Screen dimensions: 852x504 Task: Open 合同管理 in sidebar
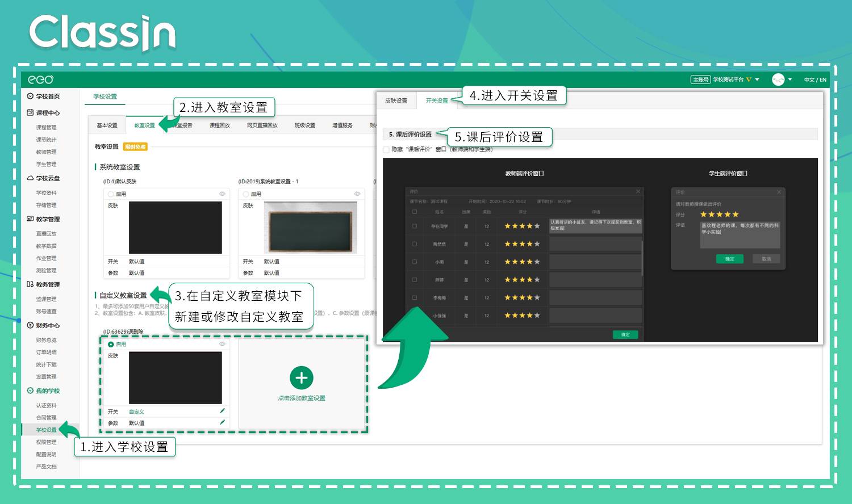click(x=47, y=417)
